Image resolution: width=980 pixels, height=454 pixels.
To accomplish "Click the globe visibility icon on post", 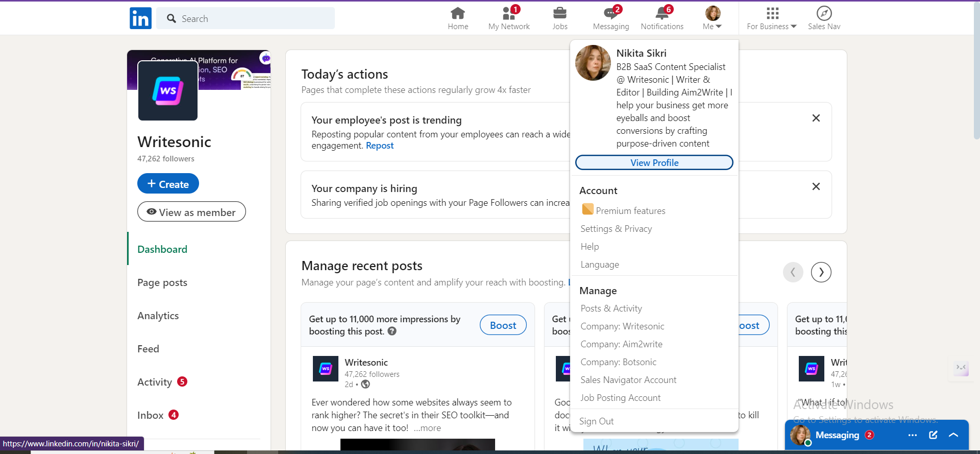I will coord(365,384).
